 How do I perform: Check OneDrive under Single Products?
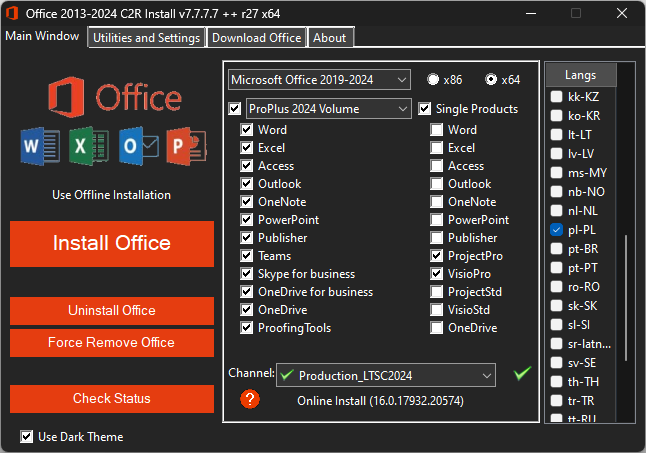click(436, 328)
